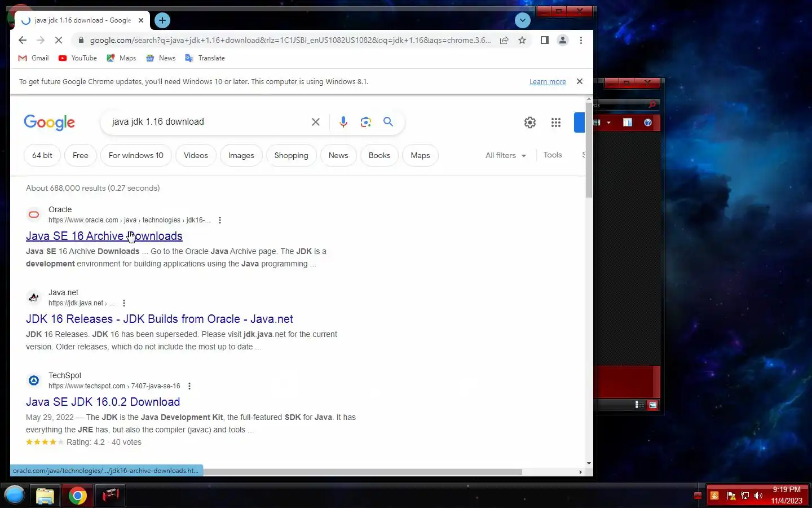Switch to Maps results chip
This screenshot has height=508, width=812.
click(420, 155)
